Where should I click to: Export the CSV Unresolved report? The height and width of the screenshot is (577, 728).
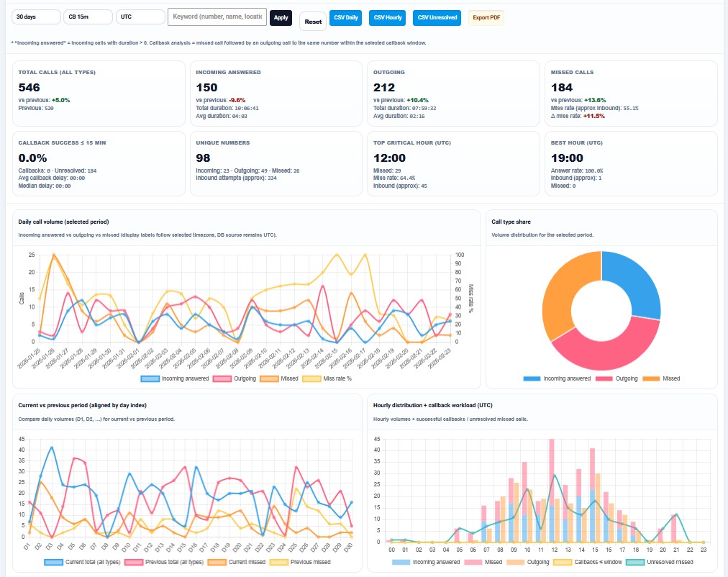(x=436, y=18)
